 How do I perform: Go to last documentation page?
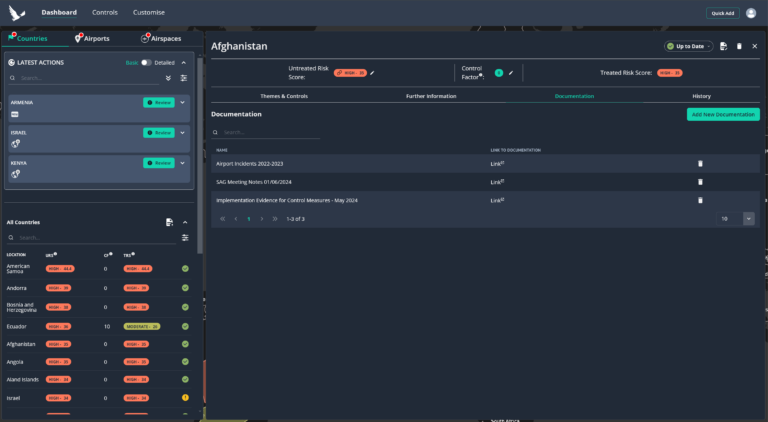pyautogui.click(x=275, y=219)
